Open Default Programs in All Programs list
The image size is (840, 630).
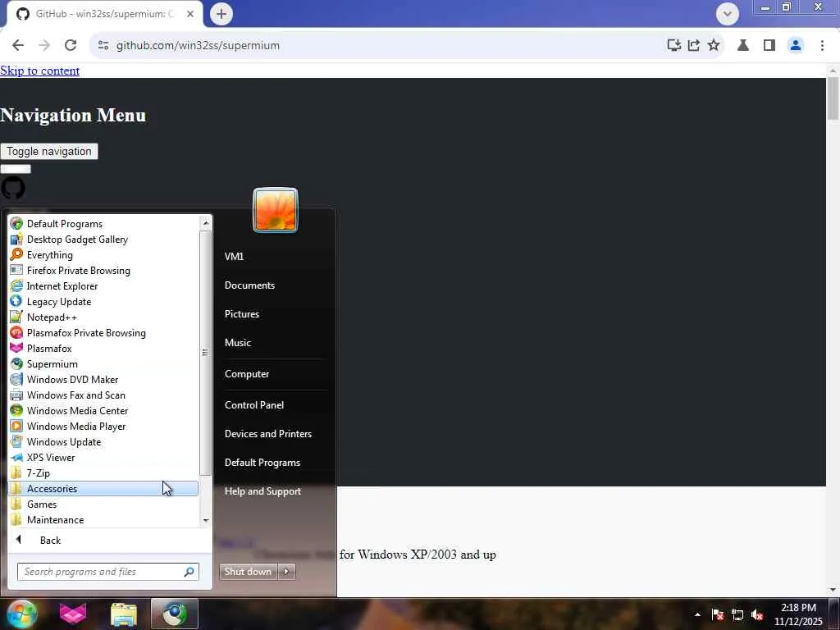103,224
